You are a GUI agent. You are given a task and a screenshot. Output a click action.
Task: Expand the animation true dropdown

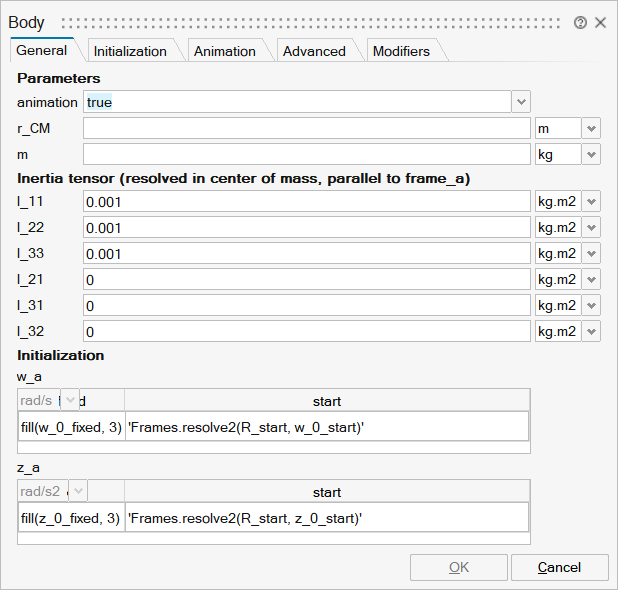[x=521, y=102]
